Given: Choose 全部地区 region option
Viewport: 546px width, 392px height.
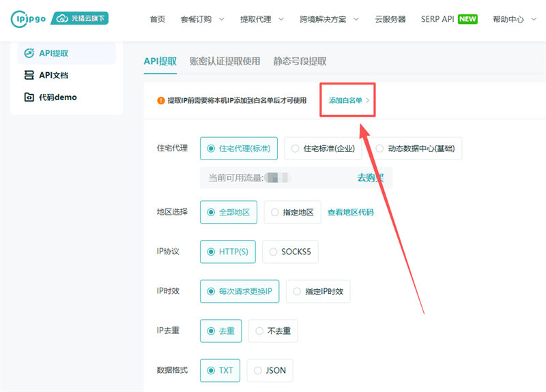Looking at the screenshot, I should [x=229, y=212].
